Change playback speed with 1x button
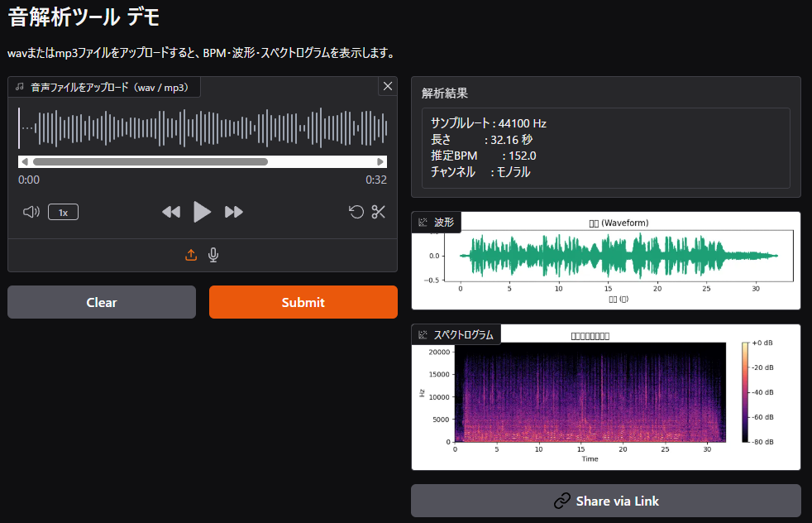Image resolution: width=812 pixels, height=523 pixels. click(63, 212)
